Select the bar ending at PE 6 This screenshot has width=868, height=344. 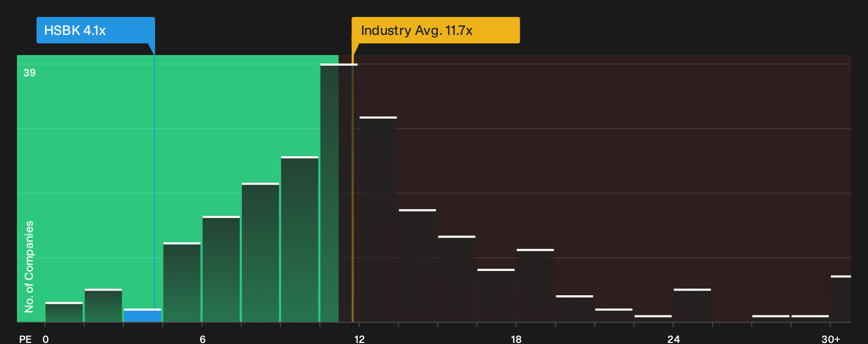click(x=182, y=282)
